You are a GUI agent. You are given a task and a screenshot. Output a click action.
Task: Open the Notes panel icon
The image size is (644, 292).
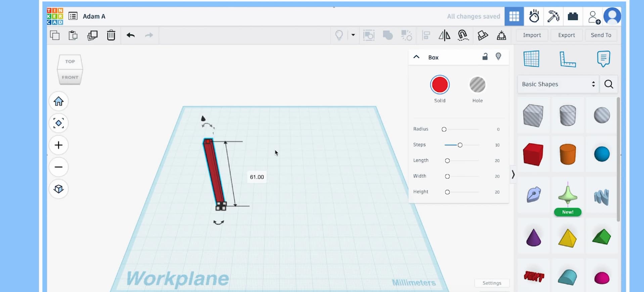coord(603,59)
